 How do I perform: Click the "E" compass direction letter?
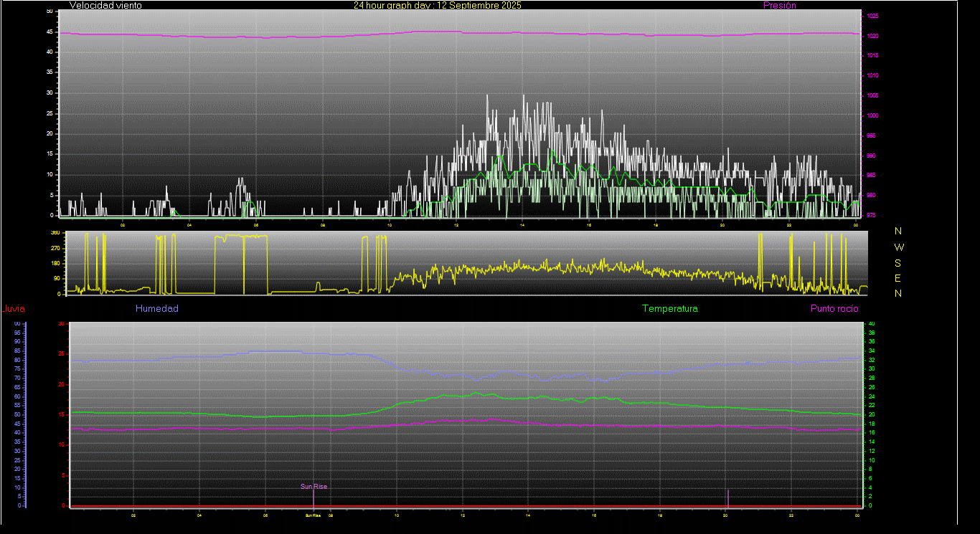[898, 277]
